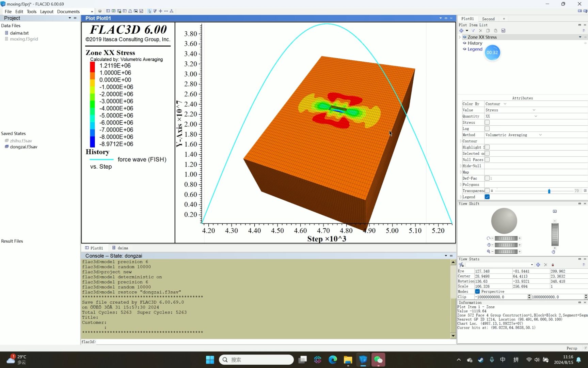Image resolution: width=588 pixels, height=368 pixels.
Task: Click the select pointer tool in the toolbar
Action: click(x=149, y=11)
